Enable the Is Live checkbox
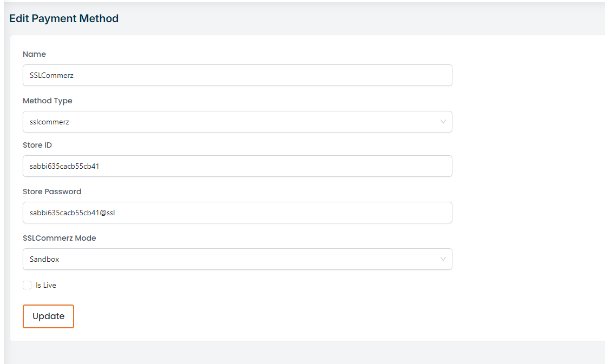 [27, 285]
